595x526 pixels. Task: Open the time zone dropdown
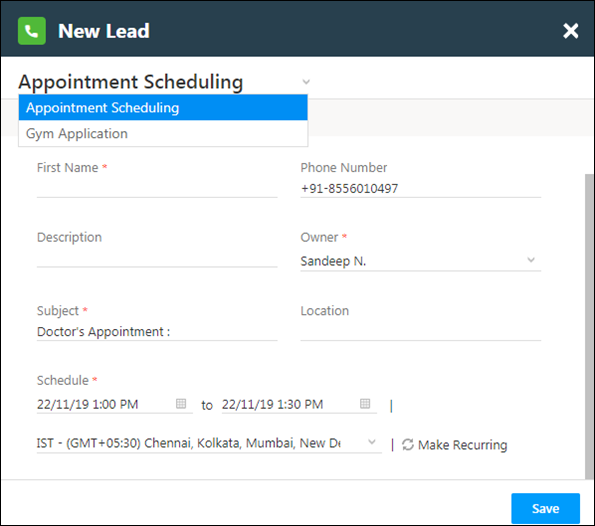click(209, 443)
